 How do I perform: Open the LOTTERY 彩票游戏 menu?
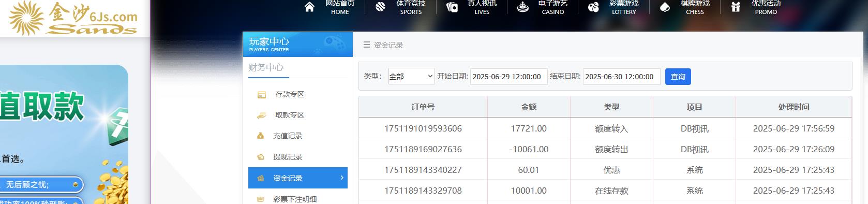(x=624, y=7)
